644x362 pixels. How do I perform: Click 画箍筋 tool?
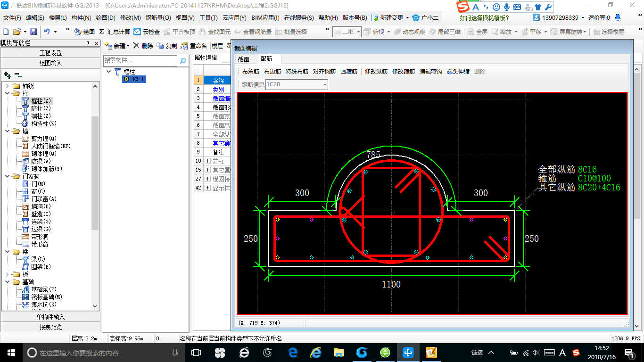click(349, 72)
